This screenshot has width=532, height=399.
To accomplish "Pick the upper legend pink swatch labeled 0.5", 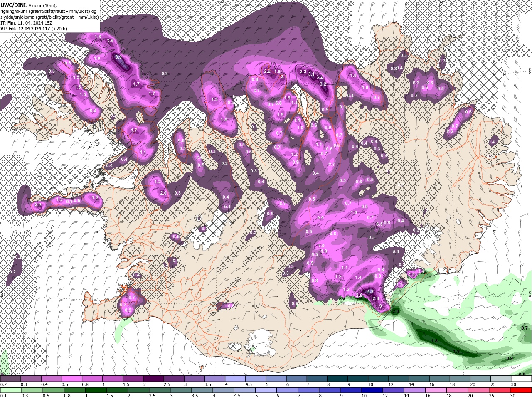I will tap(71, 379).
